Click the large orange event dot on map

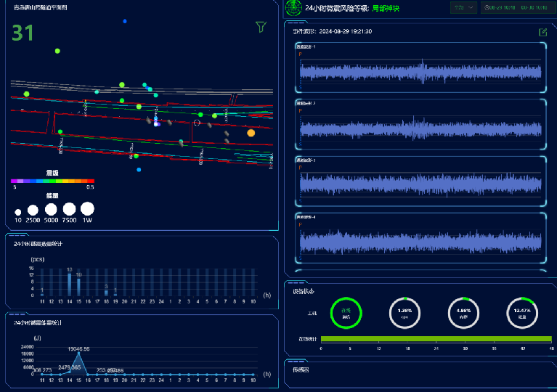pos(251,133)
